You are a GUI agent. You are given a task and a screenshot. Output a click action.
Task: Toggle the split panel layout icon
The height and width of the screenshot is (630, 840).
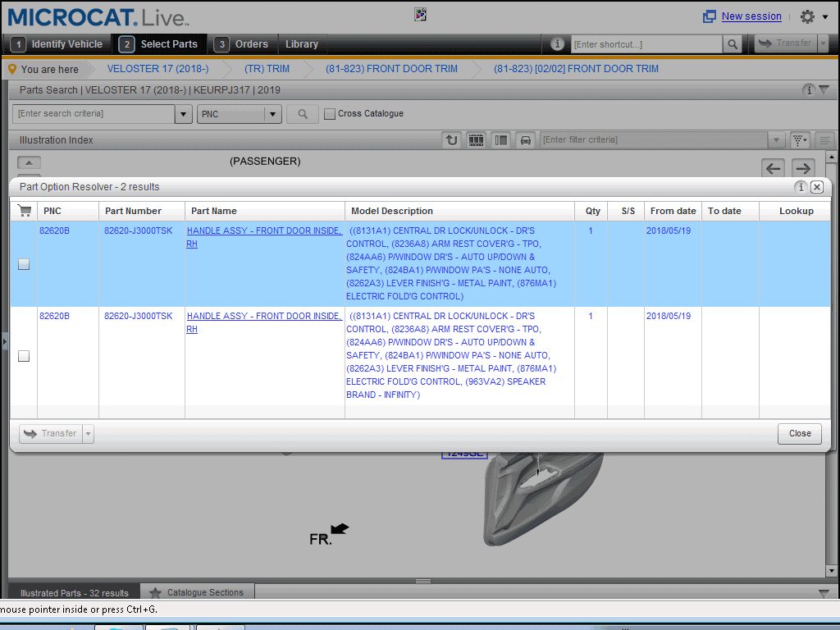click(501, 139)
